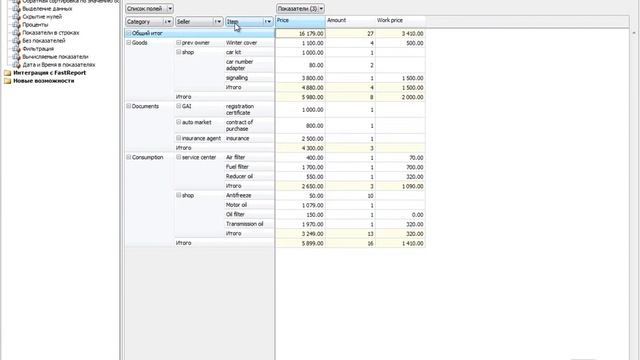This screenshot has width=640, height=360.
Task: Collapse shop seller under Consumption
Action: tap(178, 196)
